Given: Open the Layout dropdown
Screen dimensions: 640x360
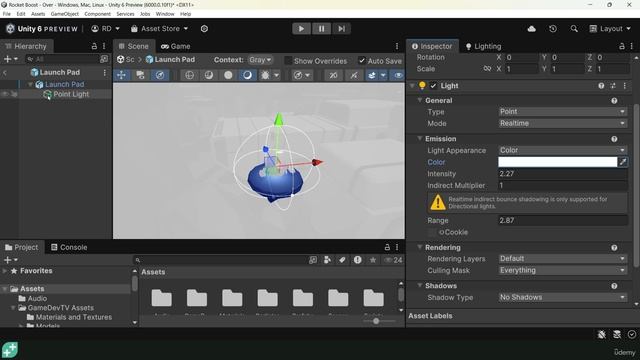Looking at the screenshot, I should point(610,29).
